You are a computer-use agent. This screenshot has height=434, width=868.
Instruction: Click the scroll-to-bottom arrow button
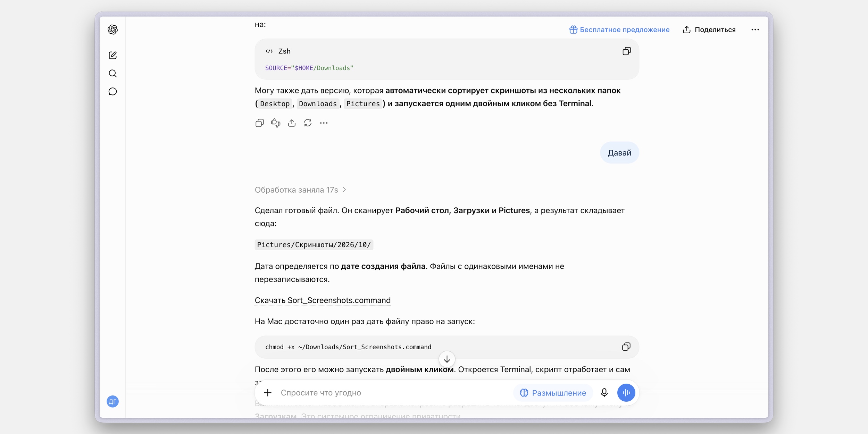[x=447, y=359]
